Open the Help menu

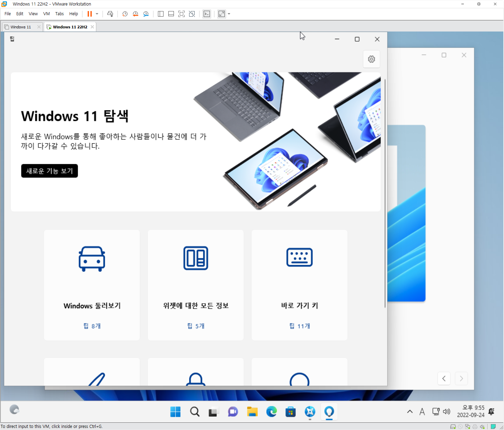tap(73, 14)
